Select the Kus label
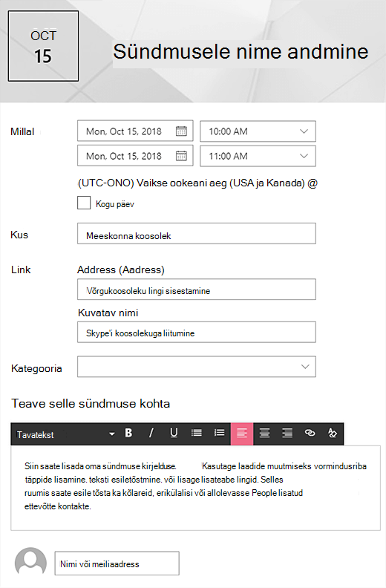The width and height of the screenshot is (386, 588). [x=19, y=235]
